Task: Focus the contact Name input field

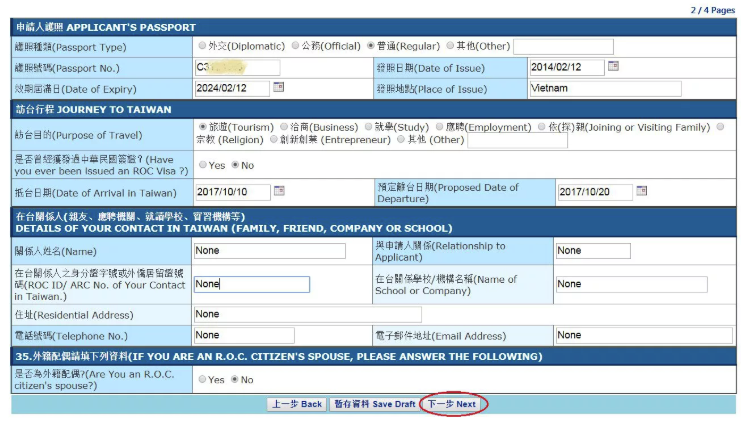Action: pyautogui.click(x=269, y=251)
